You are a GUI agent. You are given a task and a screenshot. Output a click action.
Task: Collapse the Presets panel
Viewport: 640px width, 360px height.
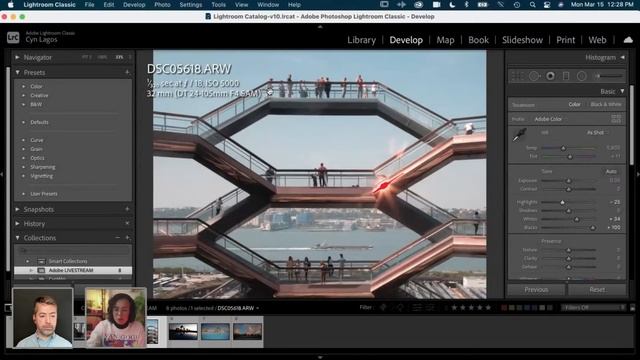click(18, 72)
